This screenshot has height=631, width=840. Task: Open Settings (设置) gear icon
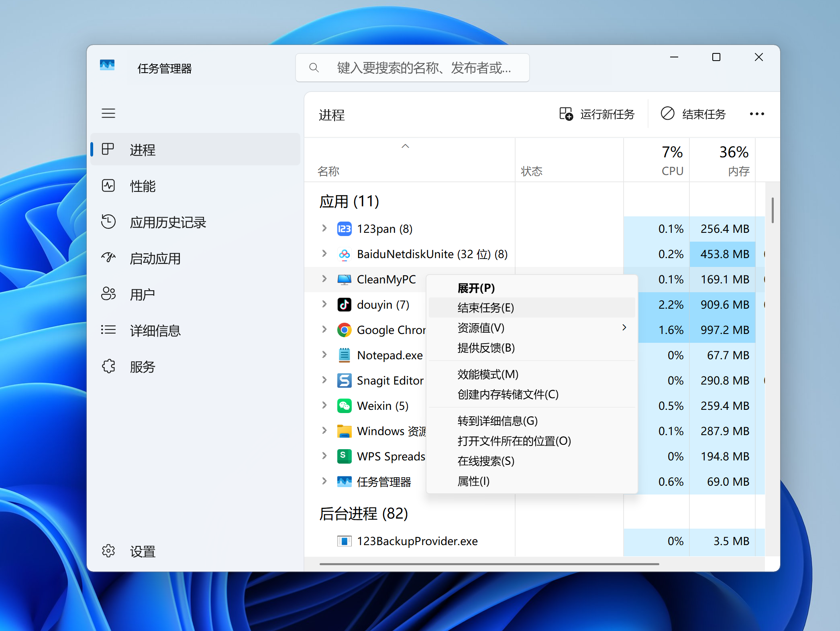(x=108, y=551)
